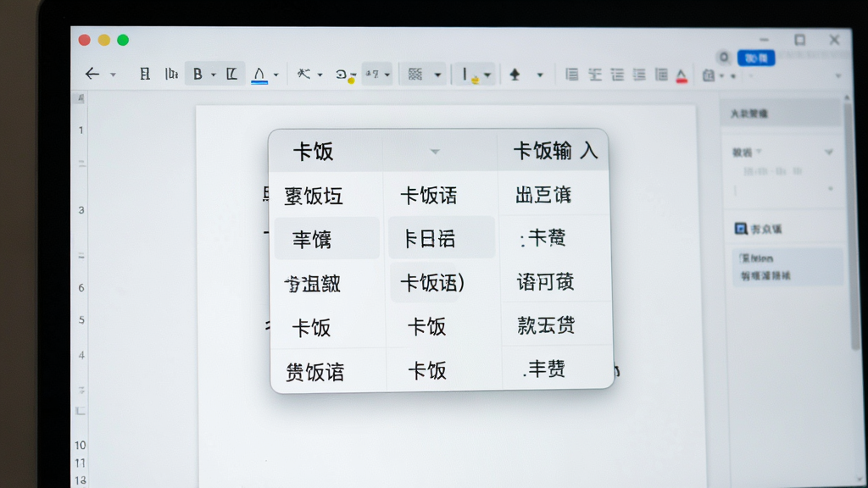This screenshot has height=488, width=868.
Task: Click the fifth alignment icon before red A
Action: pyautogui.click(x=661, y=75)
